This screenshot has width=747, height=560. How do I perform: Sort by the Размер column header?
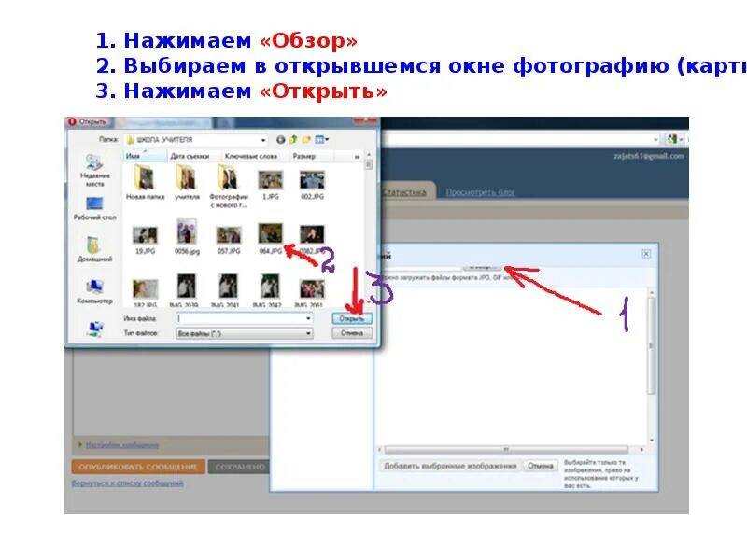pos(312,156)
